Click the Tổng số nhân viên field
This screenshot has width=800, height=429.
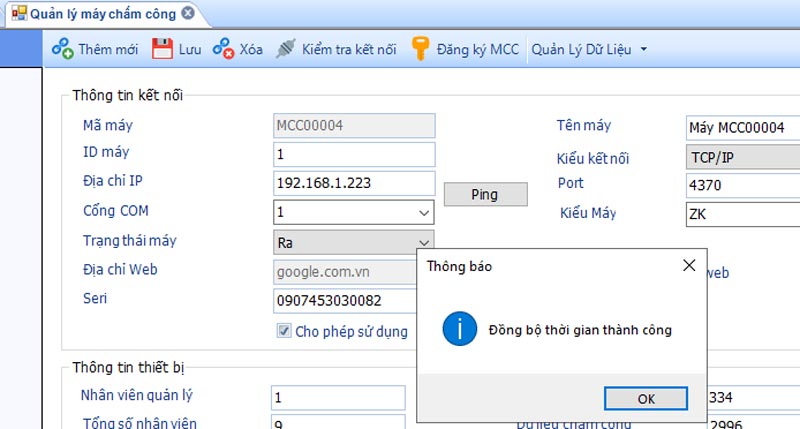338,422
